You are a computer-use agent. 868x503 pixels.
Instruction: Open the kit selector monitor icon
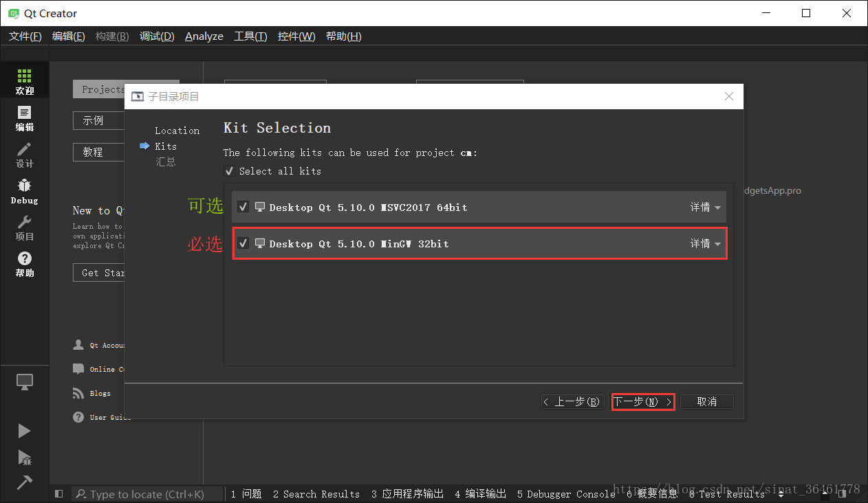point(25,382)
